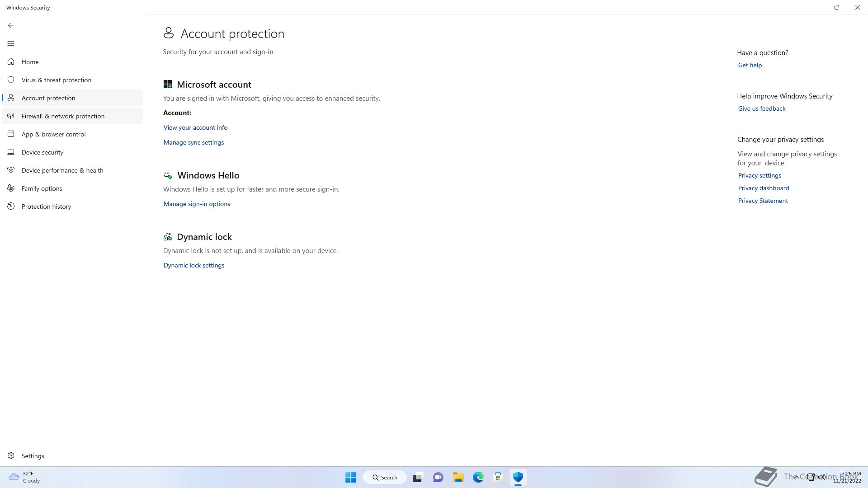This screenshot has height=488, width=868.
Task: Click the clock icon for Protection history
Action: coord(11,206)
